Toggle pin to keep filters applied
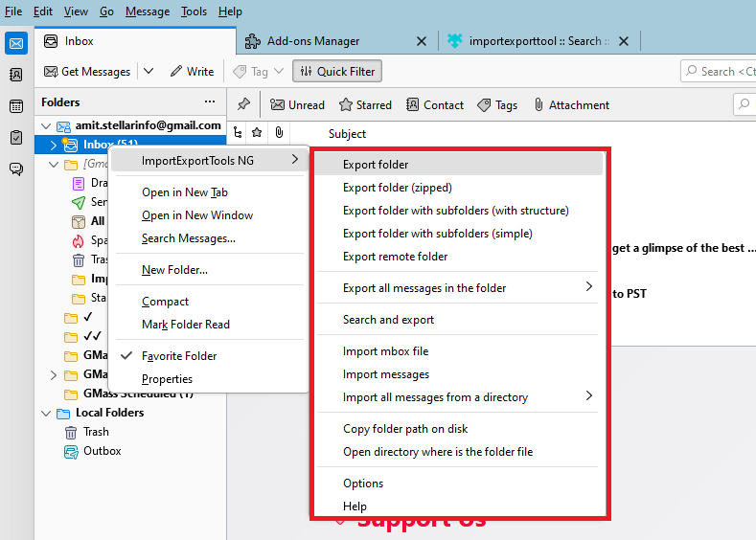Screen dimensions: 756x540 [x=243, y=104]
